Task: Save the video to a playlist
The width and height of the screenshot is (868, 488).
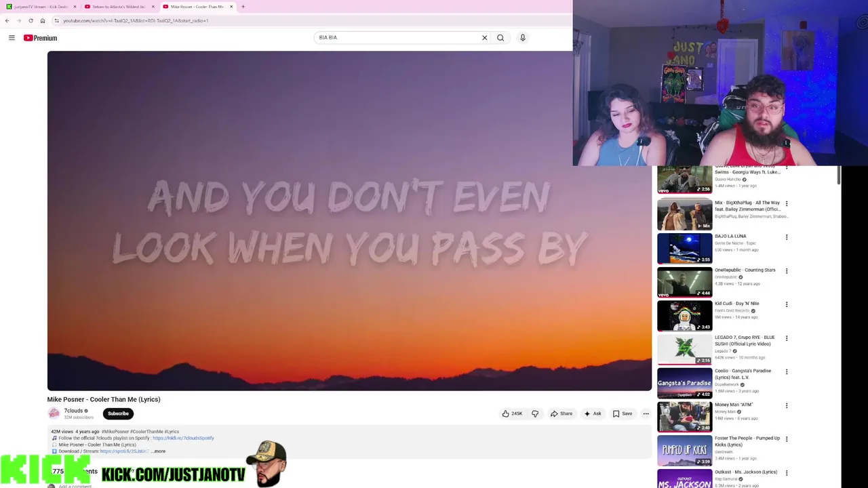Action: 623,413
